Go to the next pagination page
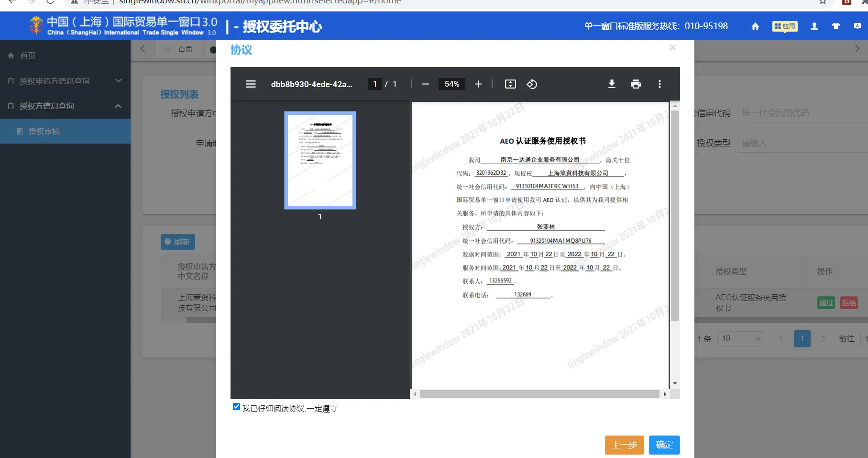Image resolution: width=868 pixels, height=458 pixels. [x=823, y=339]
